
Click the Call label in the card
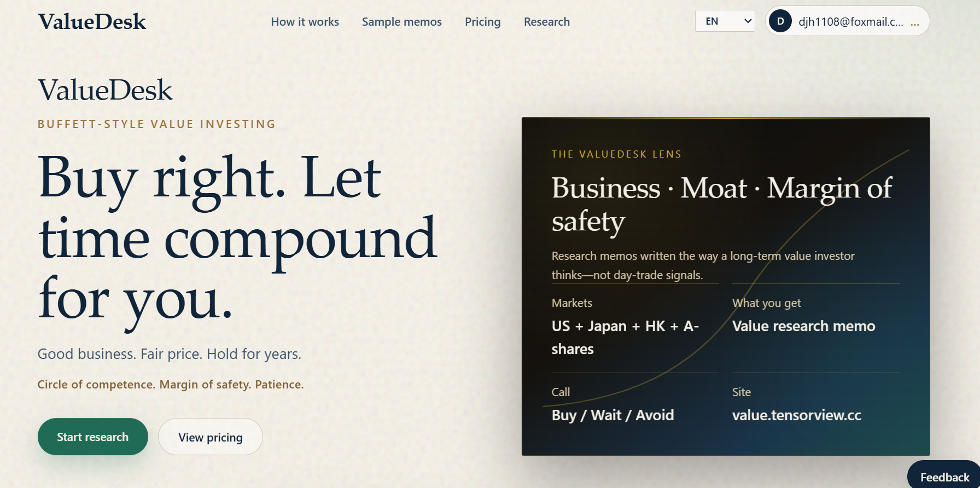tap(561, 392)
